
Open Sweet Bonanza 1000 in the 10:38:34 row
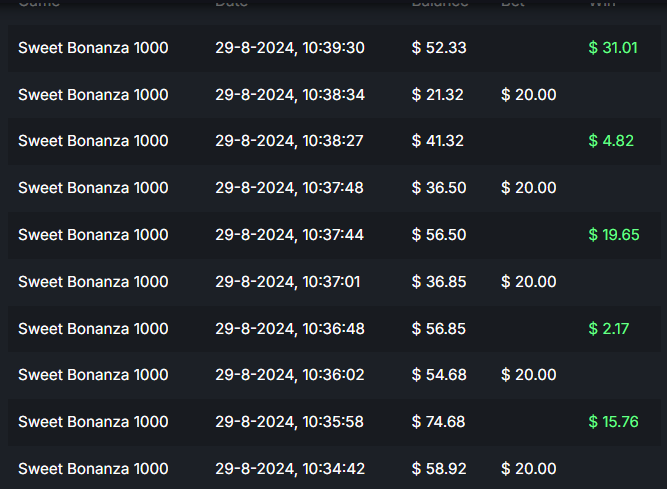93,95
